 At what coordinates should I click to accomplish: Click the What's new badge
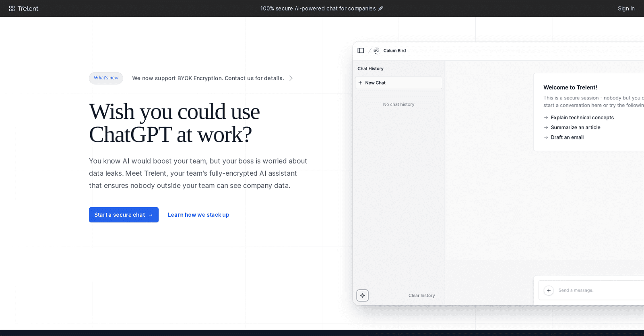106,78
